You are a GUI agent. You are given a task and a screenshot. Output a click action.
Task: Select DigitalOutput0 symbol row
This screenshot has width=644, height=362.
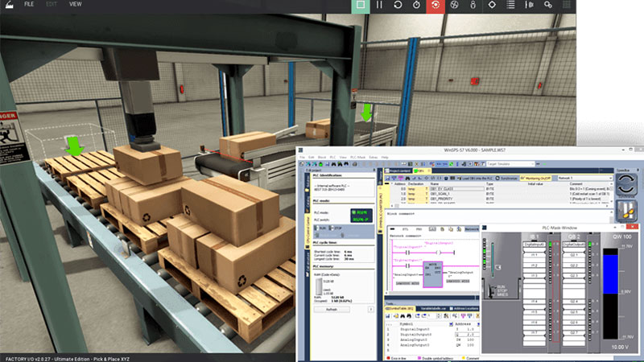click(x=431, y=335)
